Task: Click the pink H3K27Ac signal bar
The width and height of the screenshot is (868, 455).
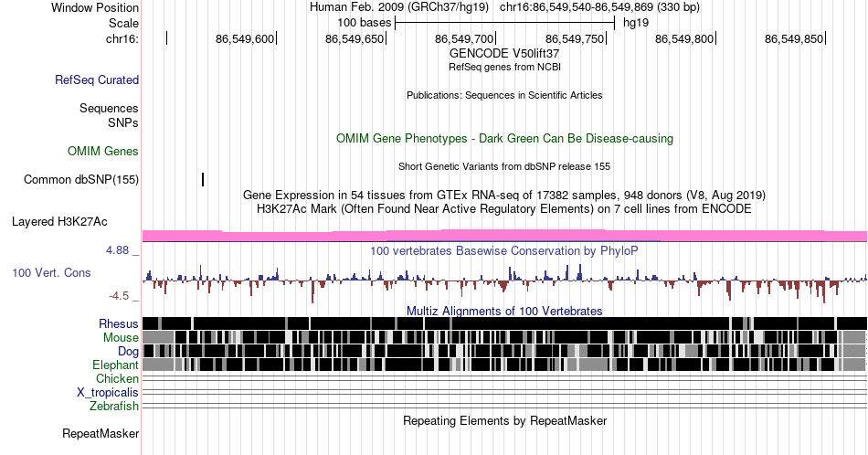Action: pos(504,236)
